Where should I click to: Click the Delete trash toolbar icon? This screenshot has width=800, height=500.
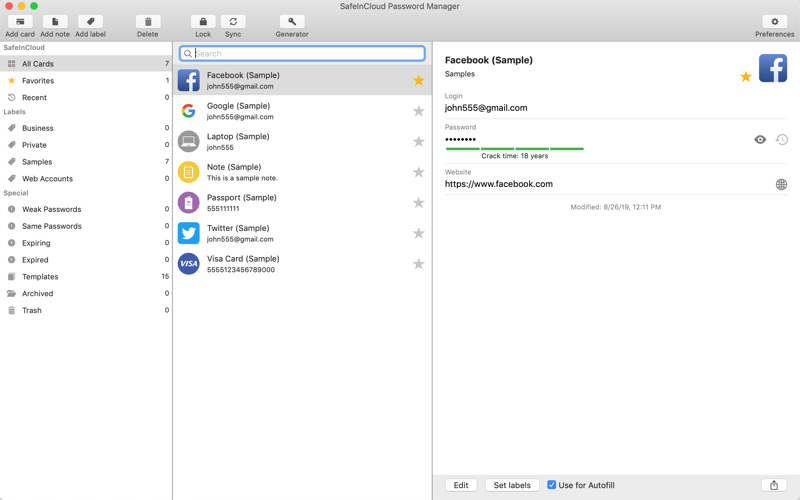(x=148, y=21)
